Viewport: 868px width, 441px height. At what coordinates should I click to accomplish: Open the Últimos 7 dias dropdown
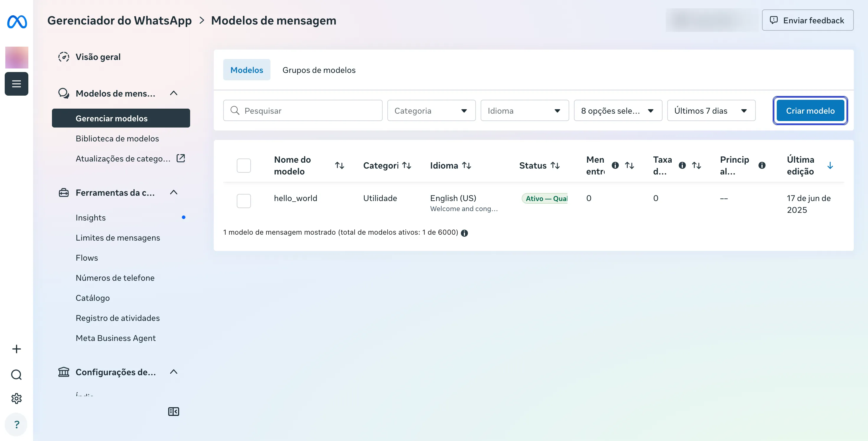point(711,110)
